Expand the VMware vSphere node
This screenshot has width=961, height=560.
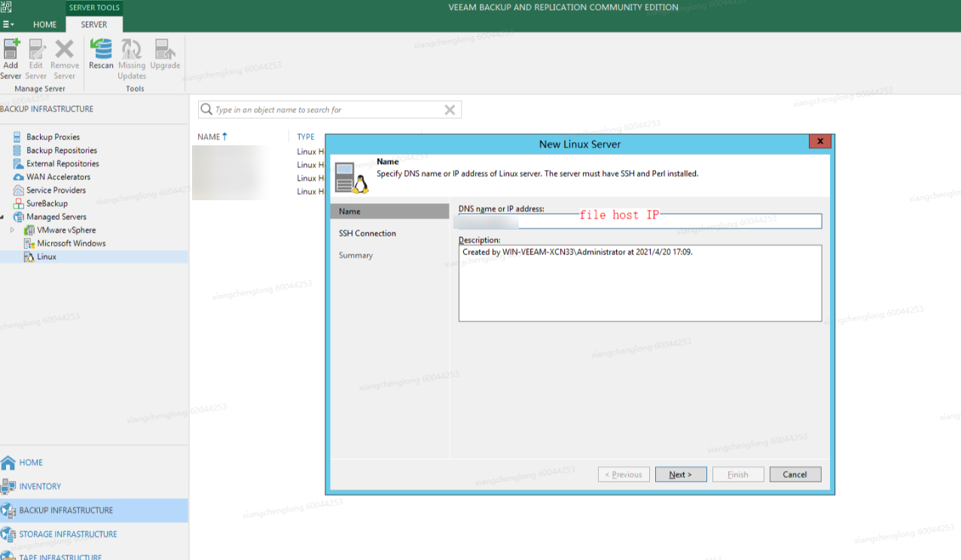(12, 230)
